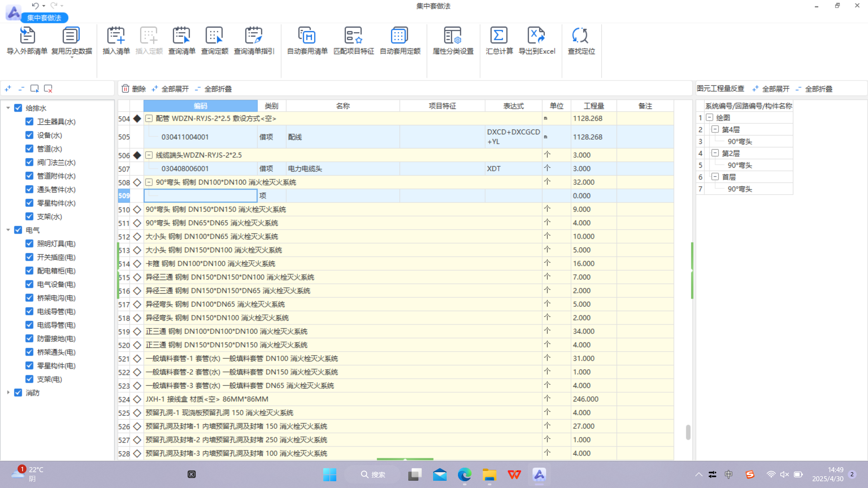Run 自动套用定额
The width and height of the screenshot is (868, 488).
400,41
